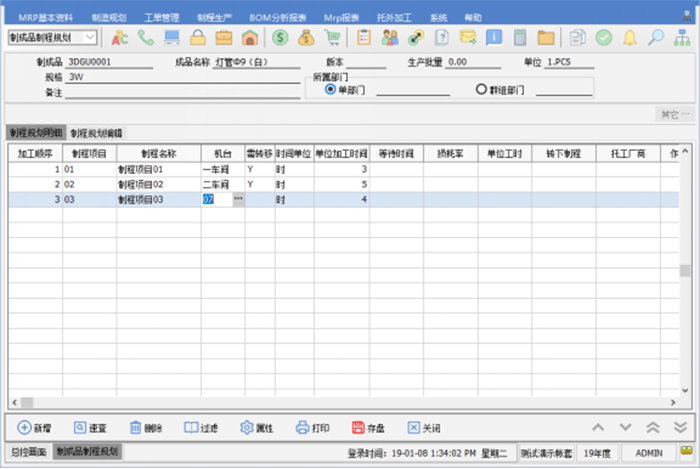
Task: Open the shopping cart icon
Action: click(333, 37)
